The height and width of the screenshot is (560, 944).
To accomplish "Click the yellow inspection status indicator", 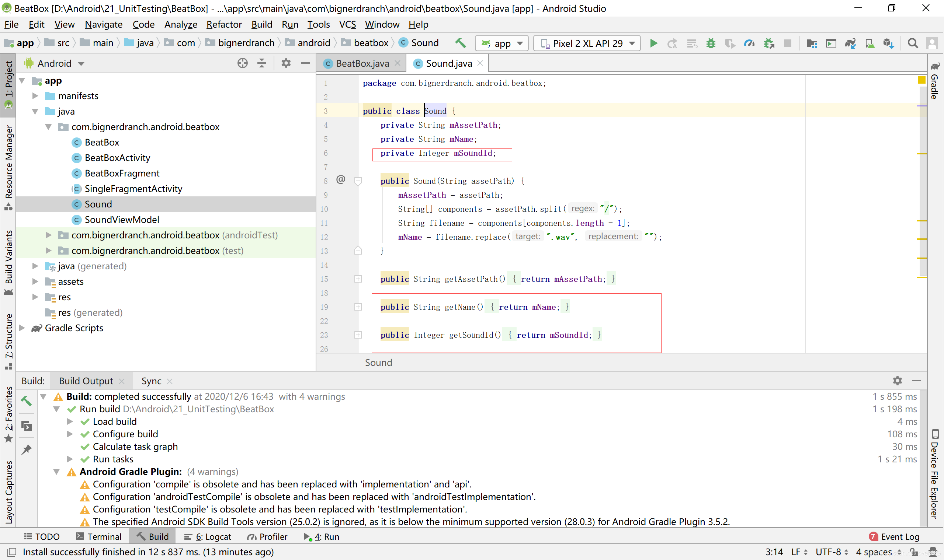I will coord(922,80).
